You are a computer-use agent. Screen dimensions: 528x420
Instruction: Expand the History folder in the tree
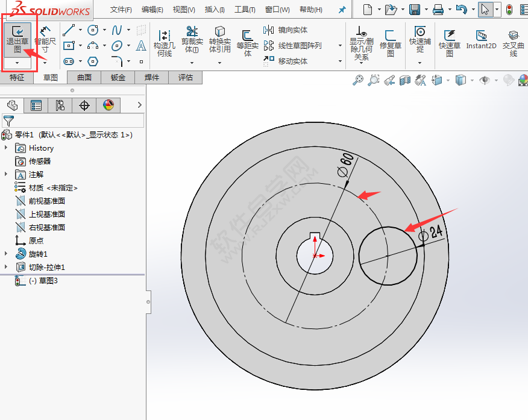pyautogui.click(x=5, y=148)
